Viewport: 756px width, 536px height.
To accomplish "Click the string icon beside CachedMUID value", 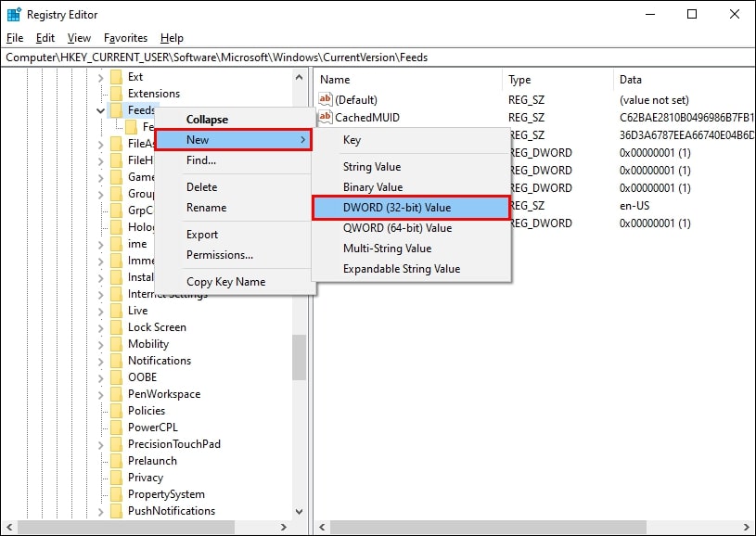I will [x=326, y=117].
